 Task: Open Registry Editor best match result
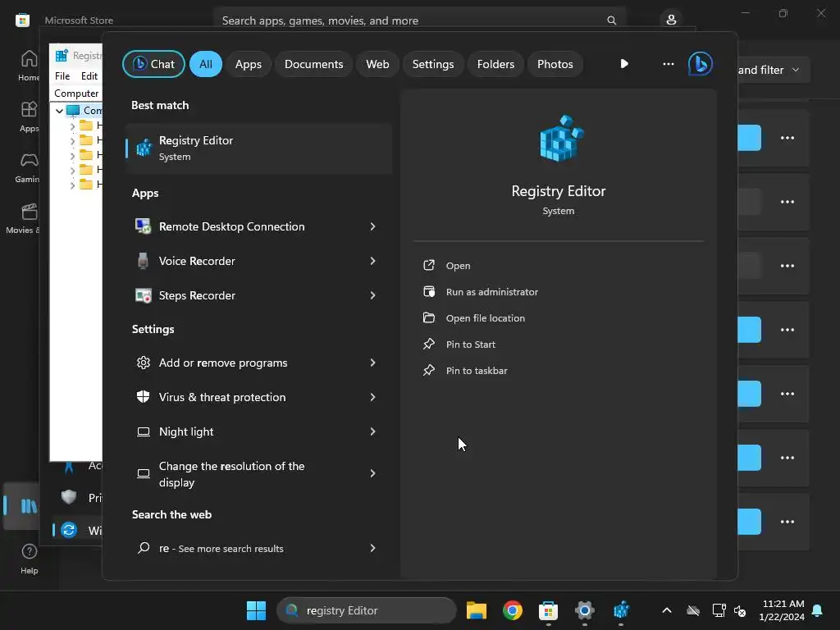click(258, 148)
